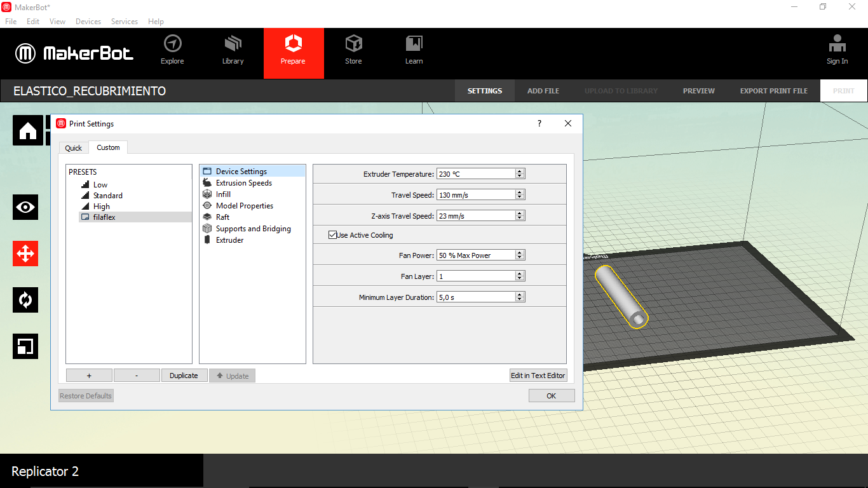Click the ADD FILE button
The width and height of the screenshot is (868, 488).
pos(543,91)
